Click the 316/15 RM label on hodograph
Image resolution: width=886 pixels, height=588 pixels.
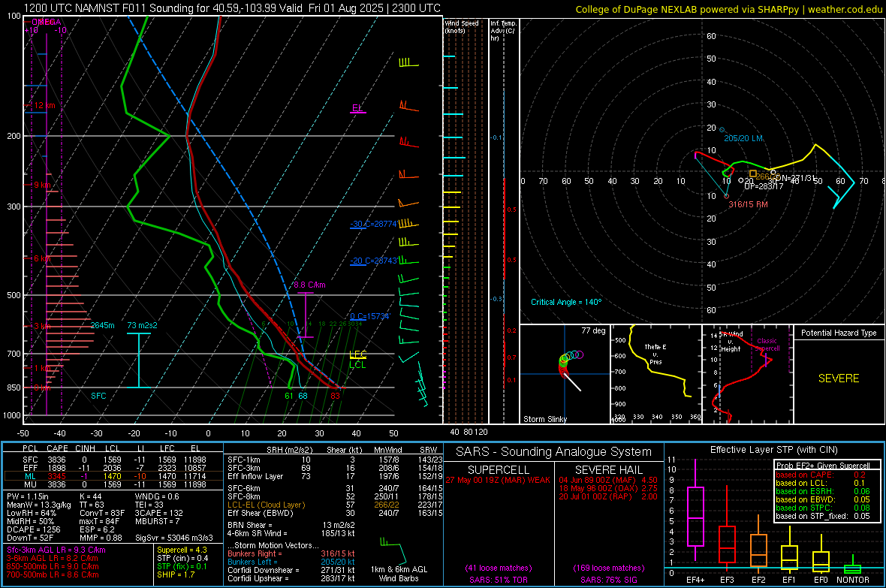pos(748,204)
